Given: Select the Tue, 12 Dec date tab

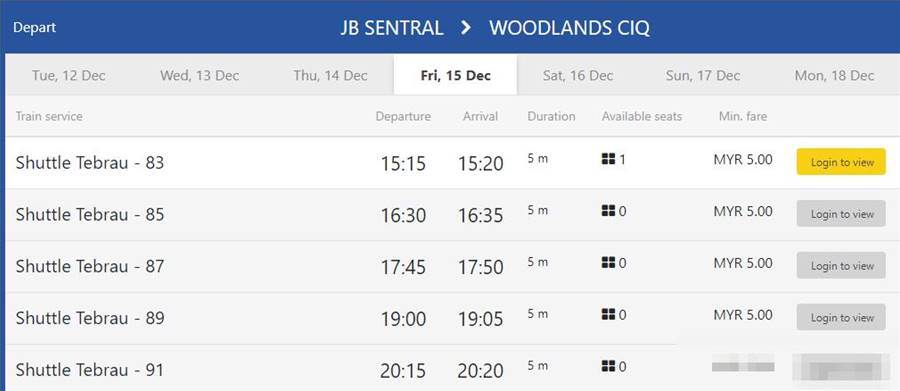Looking at the screenshot, I should click(x=69, y=75).
